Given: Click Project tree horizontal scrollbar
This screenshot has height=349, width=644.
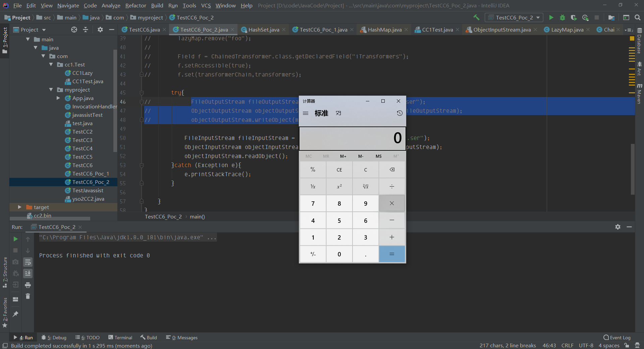Looking at the screenshot, I should (x=51, y=218).
